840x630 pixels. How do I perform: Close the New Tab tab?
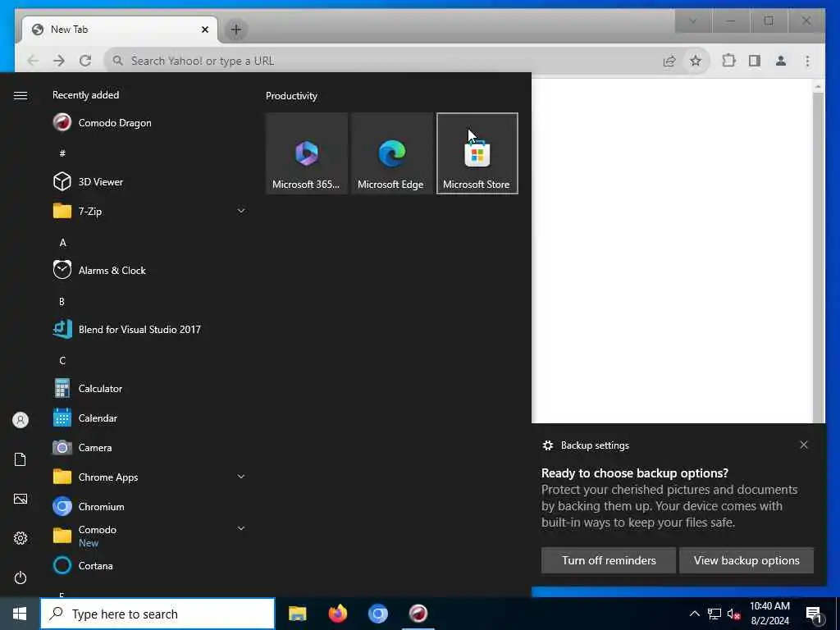pos(204,30)
